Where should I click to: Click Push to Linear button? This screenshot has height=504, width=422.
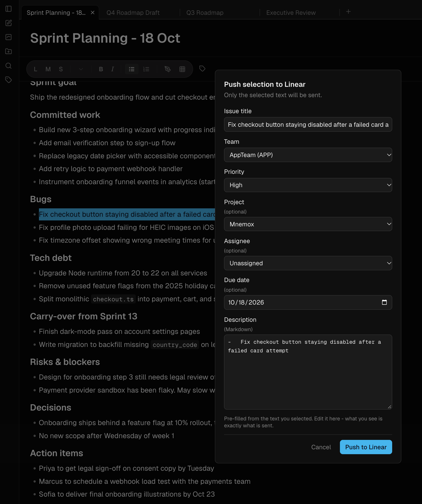[366, 447]
